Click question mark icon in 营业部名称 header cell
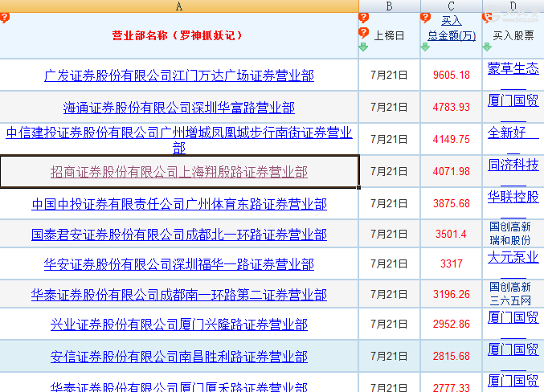This screenshot has width=544, height=392. (x=5, y=18)
